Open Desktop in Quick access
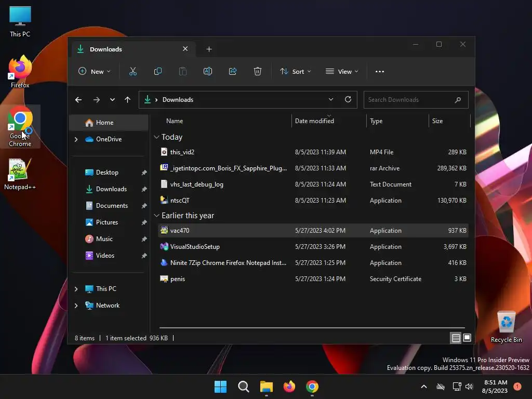 pyautogui.click(x=109, y=172)
